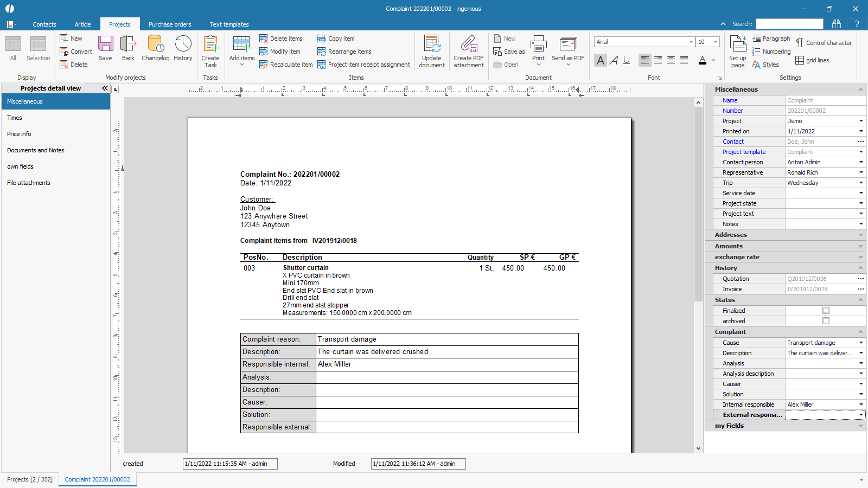868x488 pixels.
Task: Click the Send as PDF icon
Action: point(568,44)
